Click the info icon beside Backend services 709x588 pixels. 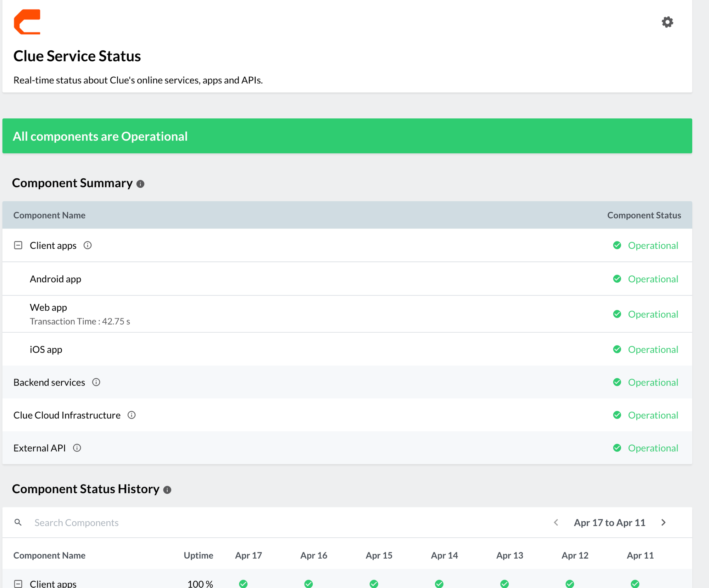pos(96,382)
